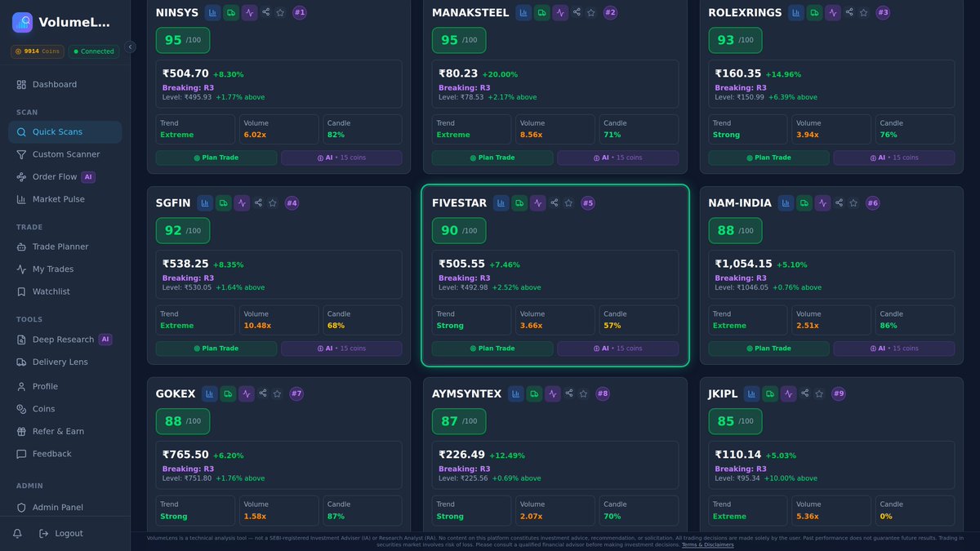Click Plan Trade on NINSYS card
Screen dimensions: 980x551
point(216,158)
